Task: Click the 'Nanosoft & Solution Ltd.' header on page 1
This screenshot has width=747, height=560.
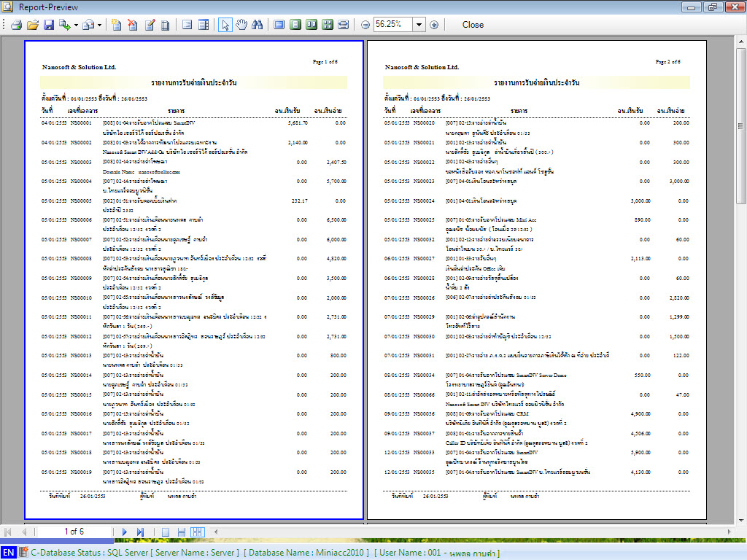Action: 79,67
